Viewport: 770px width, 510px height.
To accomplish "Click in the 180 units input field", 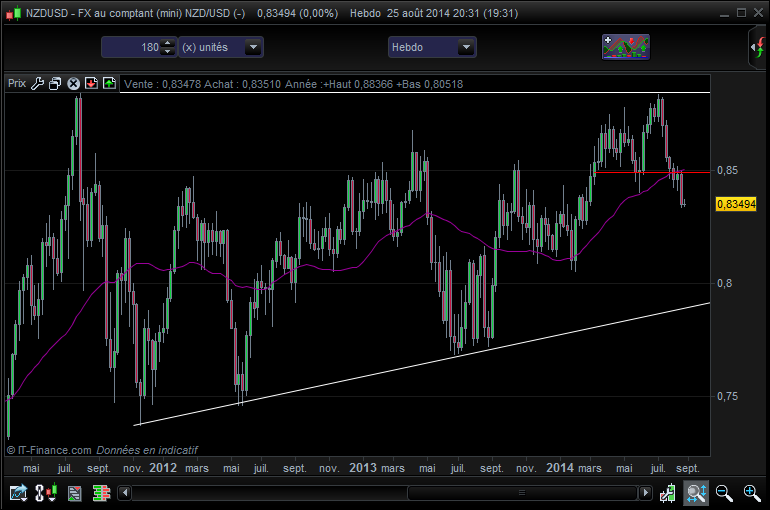I will tap(131, 47).
